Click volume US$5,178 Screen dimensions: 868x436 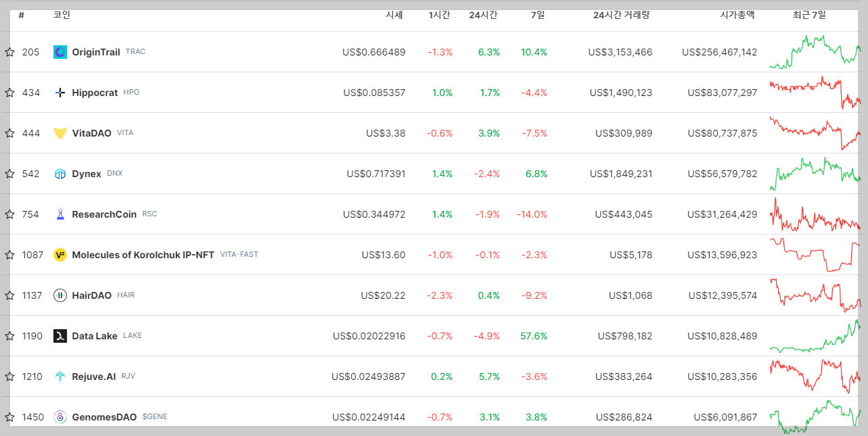click(631, 255)
